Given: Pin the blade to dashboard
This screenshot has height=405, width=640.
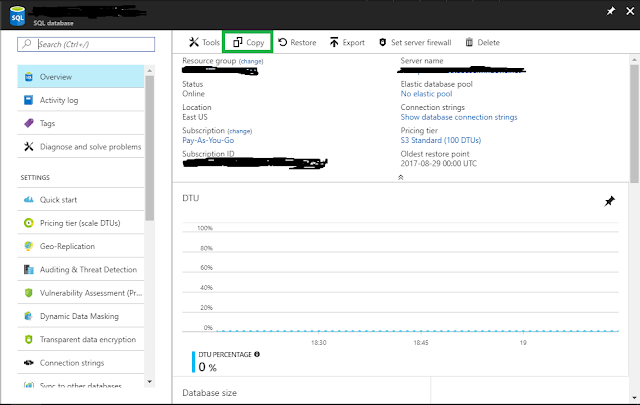Looking at the screenshot, I should click(x=611, y=11).
